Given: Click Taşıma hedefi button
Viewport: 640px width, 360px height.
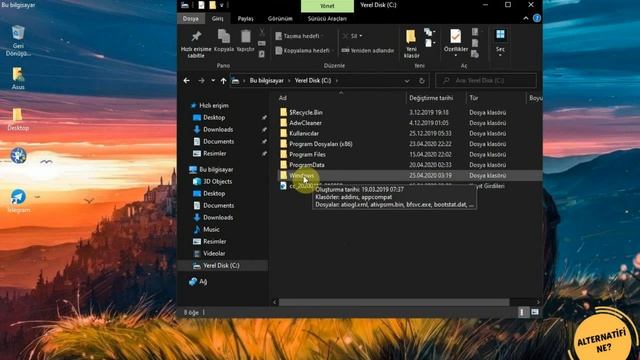Looking at the screenshot, I should (x=298, y=36).
